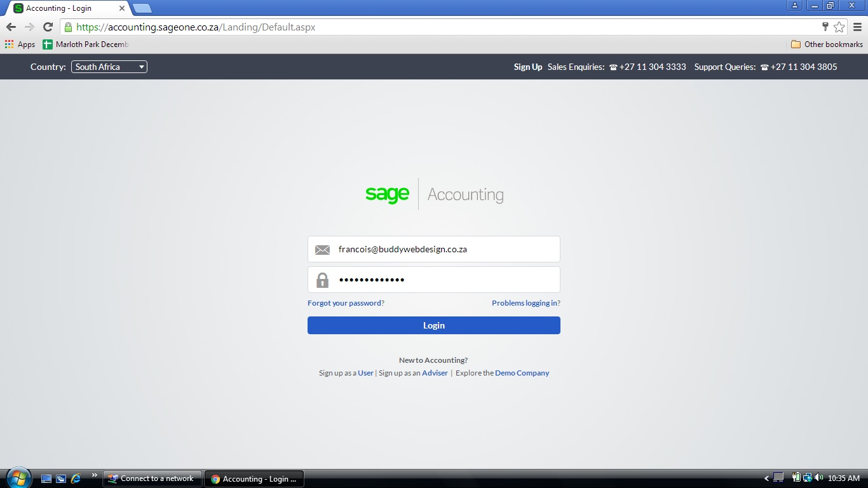The width and height of the screenshot is (868, 488).
Task: Click the Sign Up link in header
Action: (x=528, y=67)
